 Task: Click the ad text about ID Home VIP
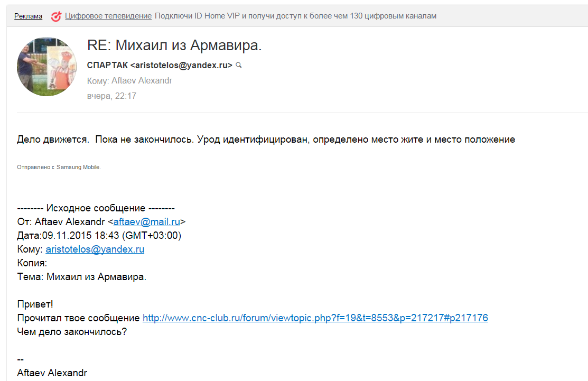click(295, 16)
